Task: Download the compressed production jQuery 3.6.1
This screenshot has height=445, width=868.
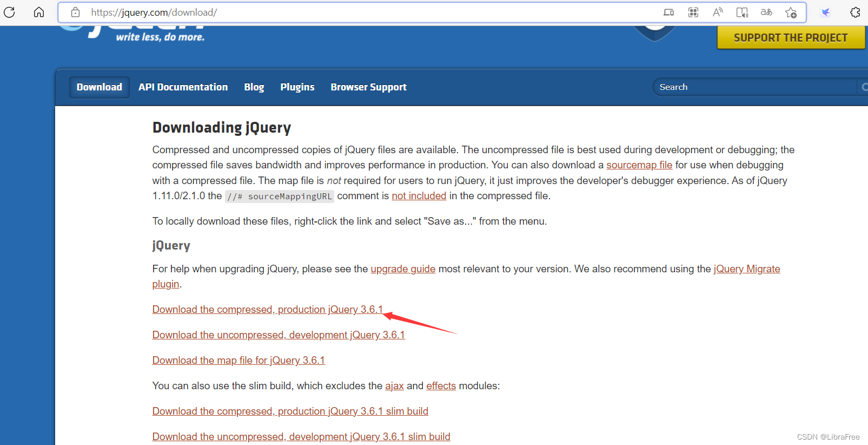Action: pyautogui.click(x=268, y=310)
